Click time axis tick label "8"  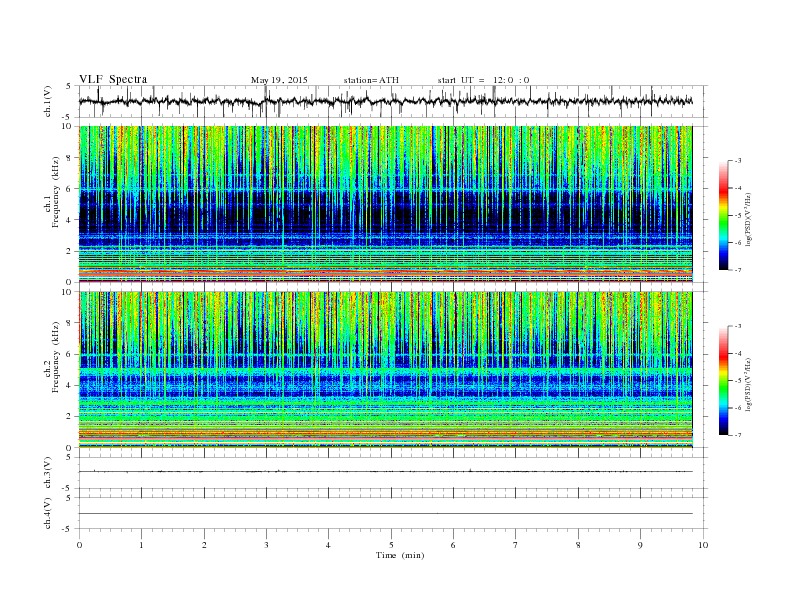[578, 545]
